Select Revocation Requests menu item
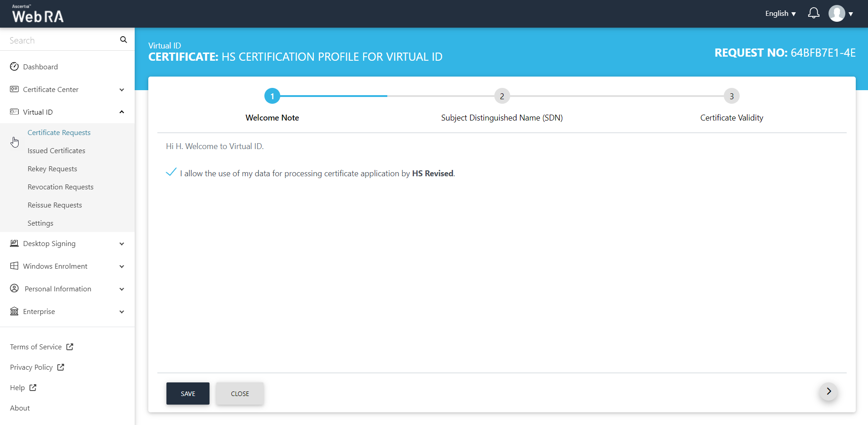Screen dimensions: 868x425 60,187
